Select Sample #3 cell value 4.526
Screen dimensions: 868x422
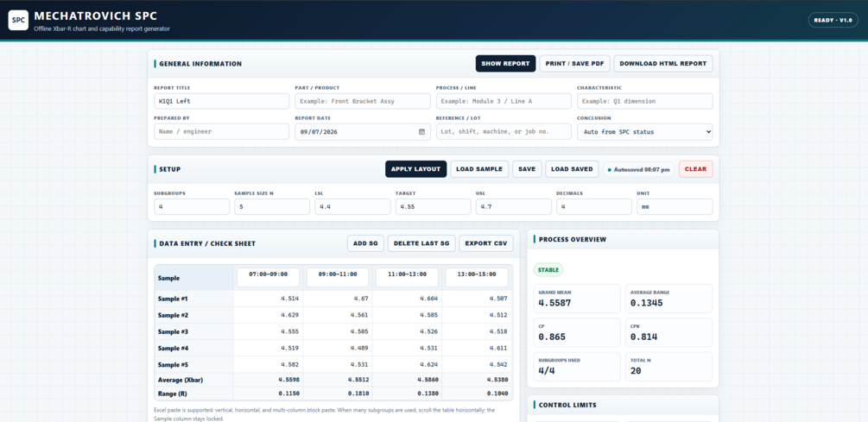(x=407, y=332)
